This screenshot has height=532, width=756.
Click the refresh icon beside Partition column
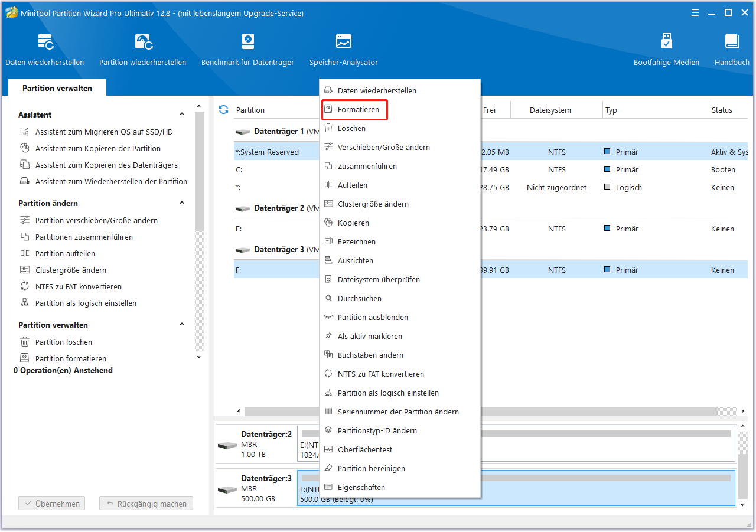pyautogui.click(x=223, y=110)
